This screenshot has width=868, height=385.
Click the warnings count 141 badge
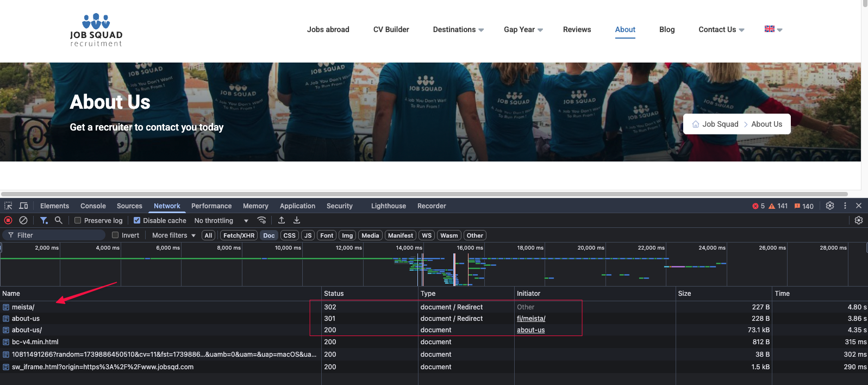click(778, 206)
